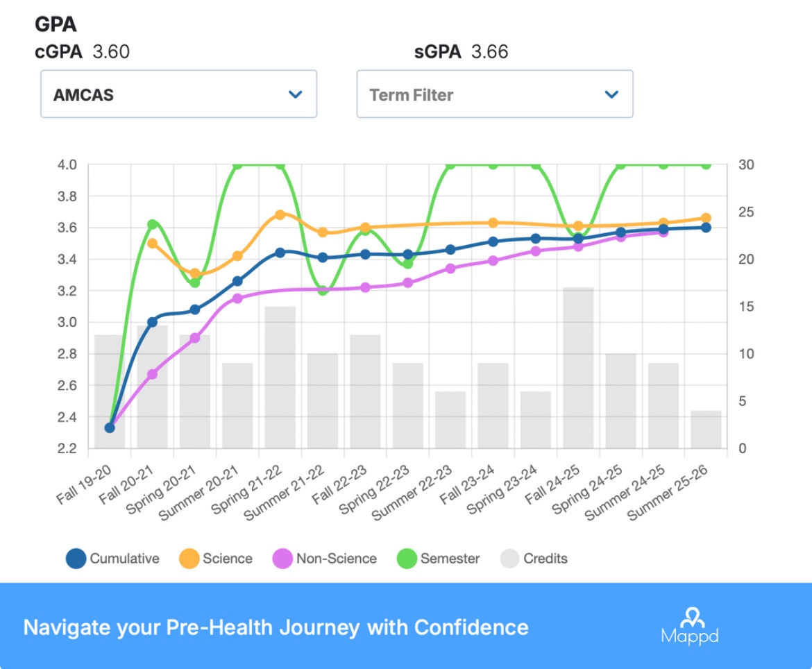The width and height of the screenshot is (812, 669).
Task: Click the blue Cumulative legend swatch
Action: (76, 559)
